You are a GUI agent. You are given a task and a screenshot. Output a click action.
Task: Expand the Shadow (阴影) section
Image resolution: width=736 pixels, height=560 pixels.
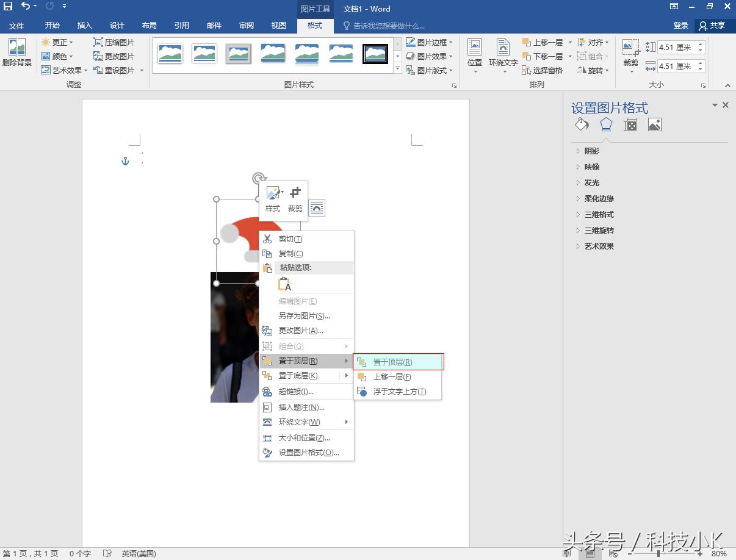(591, 151)
